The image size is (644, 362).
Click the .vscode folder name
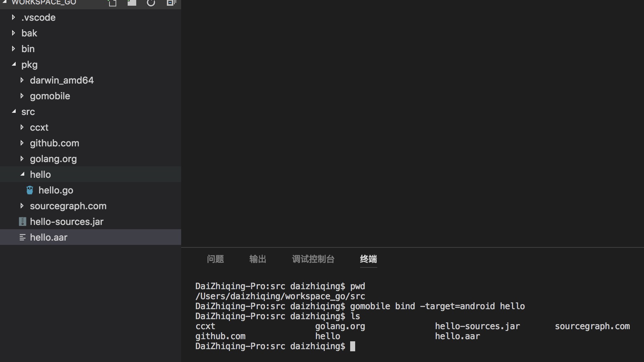pyautogui.click(x=39, y=17)
